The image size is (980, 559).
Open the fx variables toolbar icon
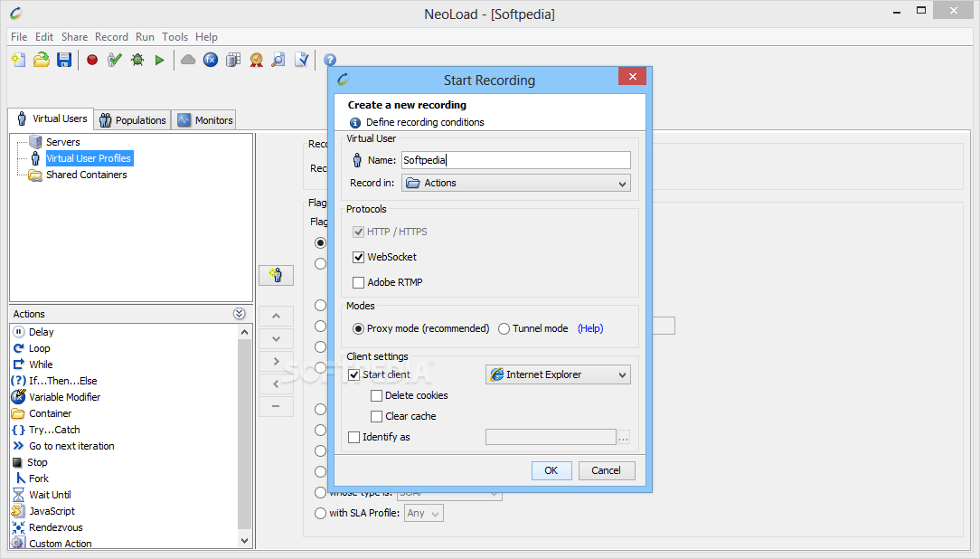click(211, 60)
